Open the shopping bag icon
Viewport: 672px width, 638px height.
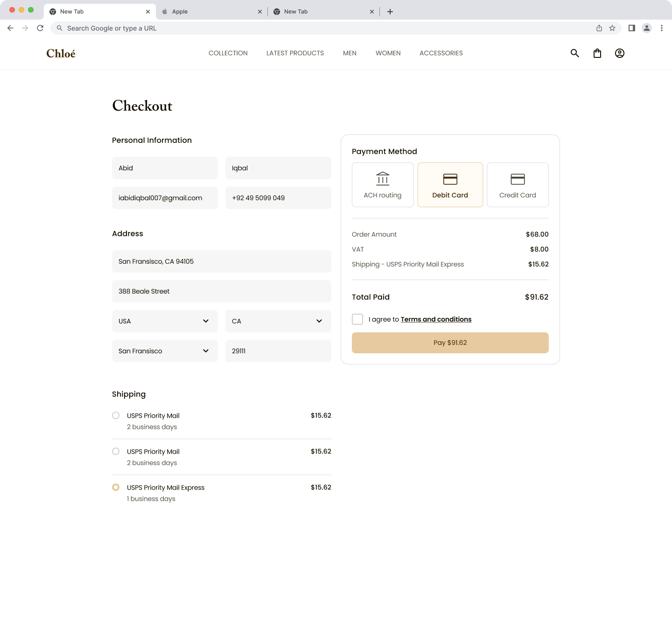click(x=597, y=53)
